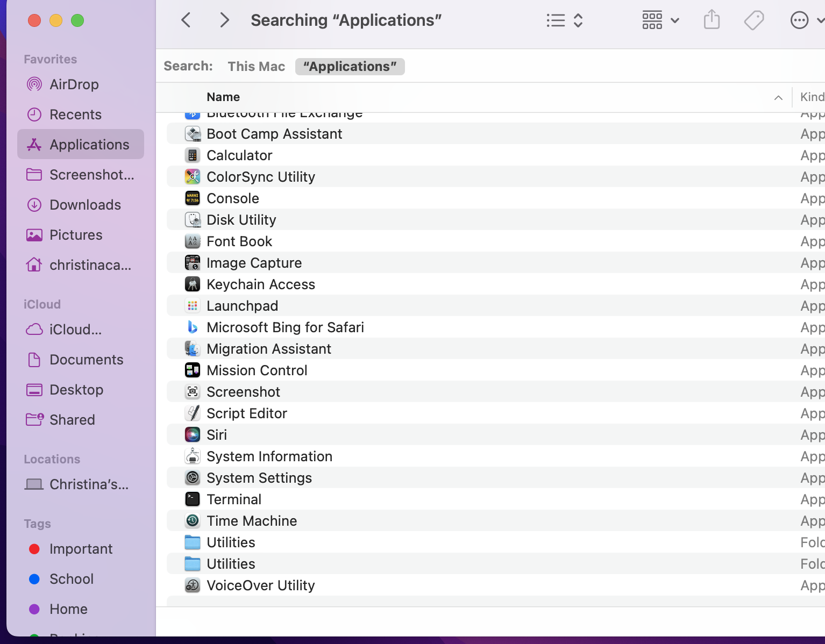825x644 pixels.
Task: Select AirDrop in the sidebar
Action: tap(74, 84)
